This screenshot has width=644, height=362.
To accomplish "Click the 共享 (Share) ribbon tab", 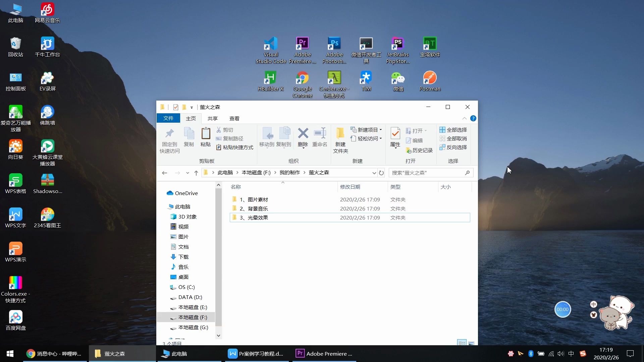I will click(212, 118).
